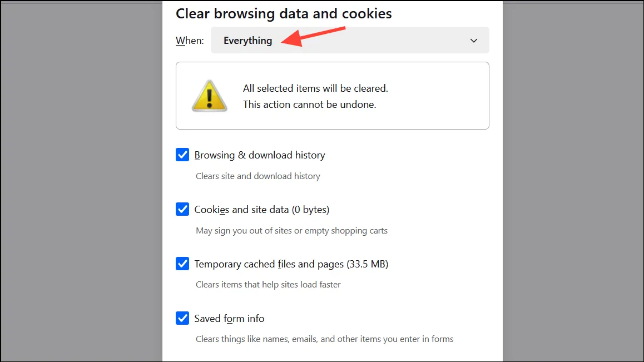Click the "When:" label text
The height and width of the screenshot is (362, 644).
190,41
